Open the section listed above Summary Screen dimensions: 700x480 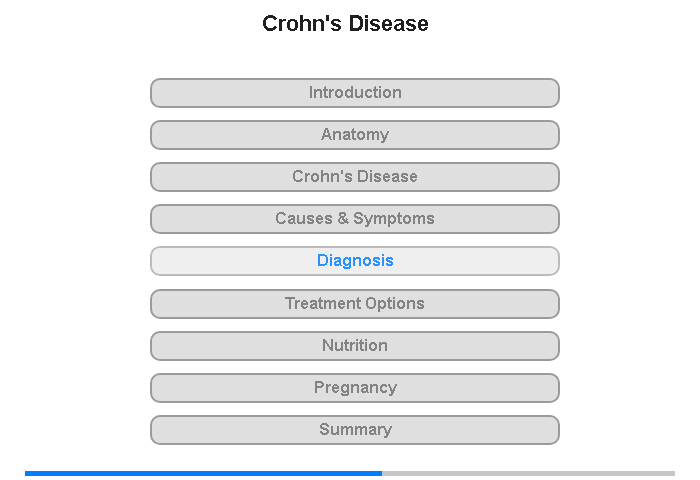pyautogui.click(x=355, y=388)
